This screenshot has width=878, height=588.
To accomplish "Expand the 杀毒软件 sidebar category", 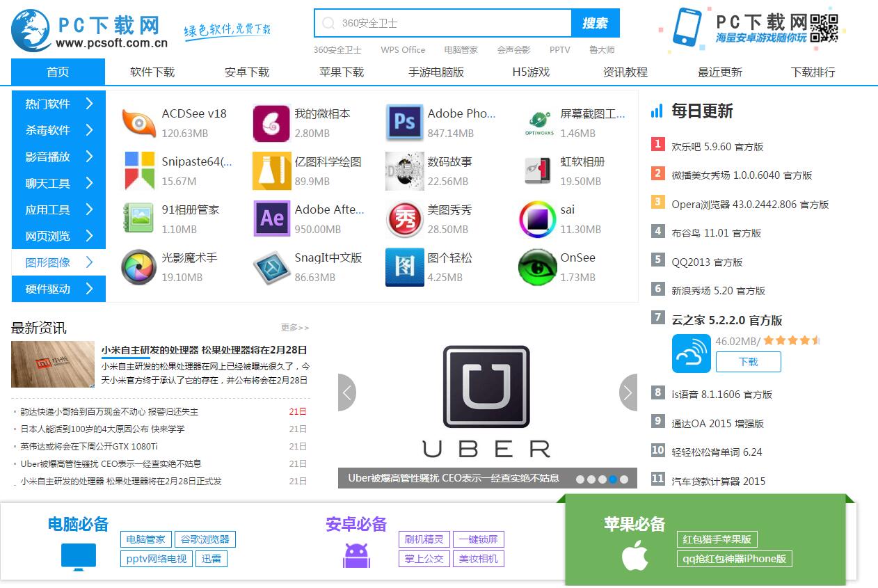I will point(58,130).
